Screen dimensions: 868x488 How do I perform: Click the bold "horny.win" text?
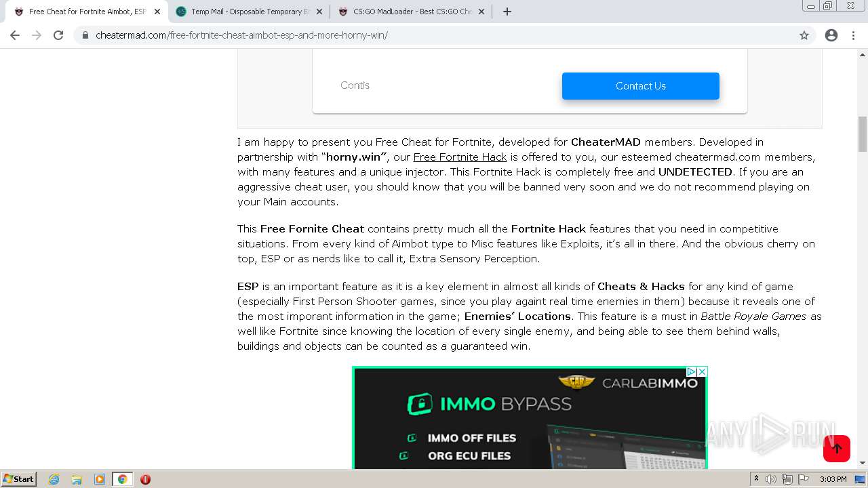(355, 157)
